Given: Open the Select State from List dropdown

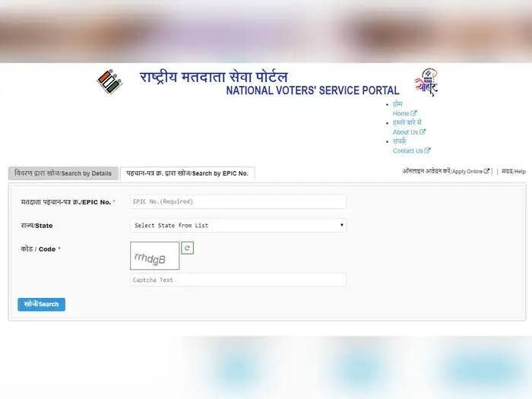Looking at the screenshot, I should 238,225.
